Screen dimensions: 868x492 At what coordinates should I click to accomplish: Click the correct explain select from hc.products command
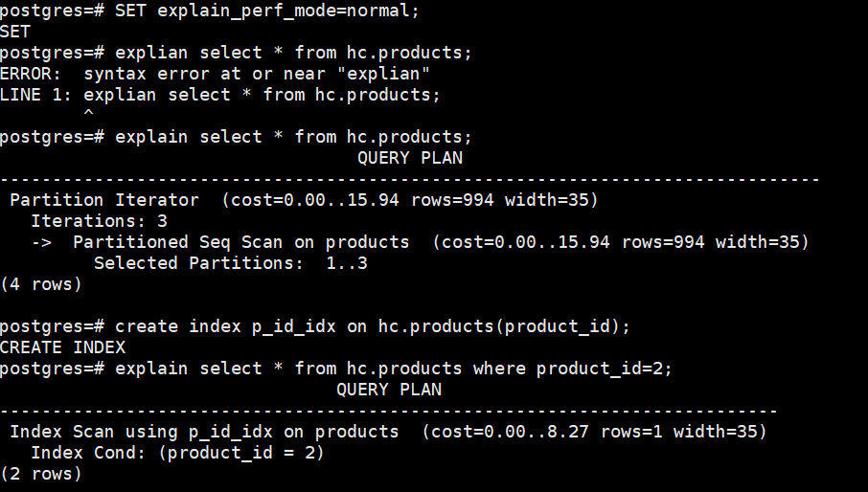[236, 137]
